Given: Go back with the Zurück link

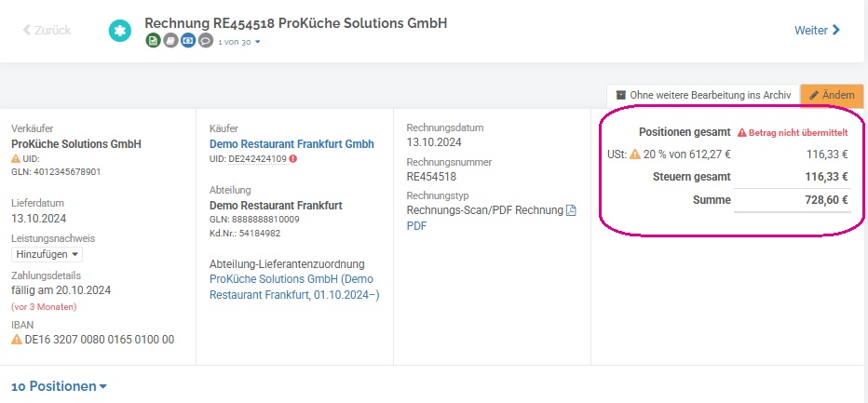Looking at the screenshot, I should [47, 30].
